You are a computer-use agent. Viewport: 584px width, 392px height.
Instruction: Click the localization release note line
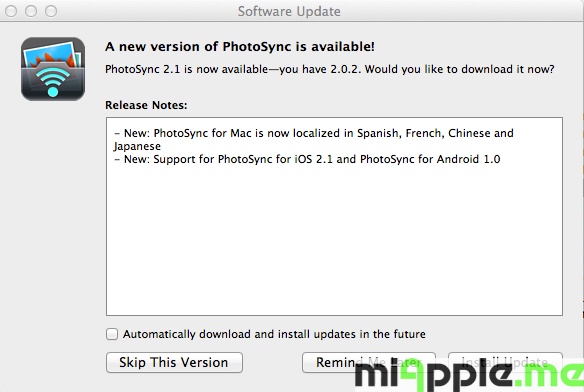[314, 139]
